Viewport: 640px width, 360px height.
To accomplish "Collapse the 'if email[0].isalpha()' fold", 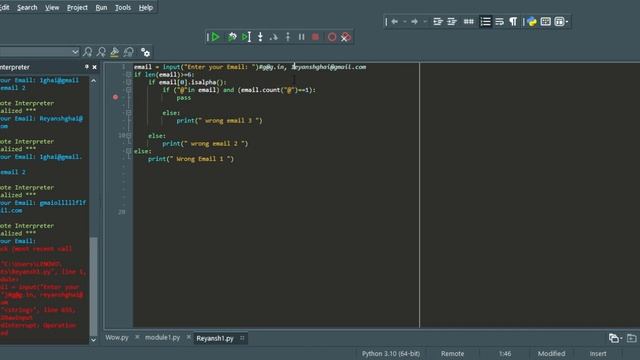I will (x=129, y=82).
